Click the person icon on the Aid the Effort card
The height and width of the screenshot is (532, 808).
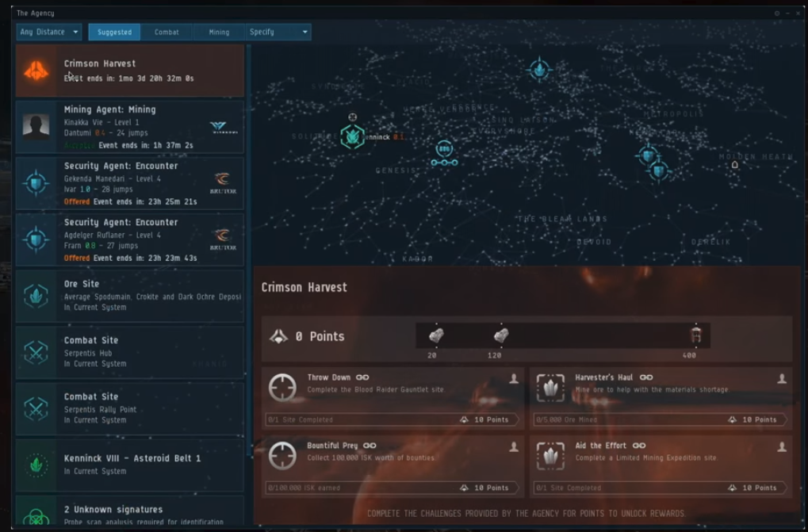782,447
